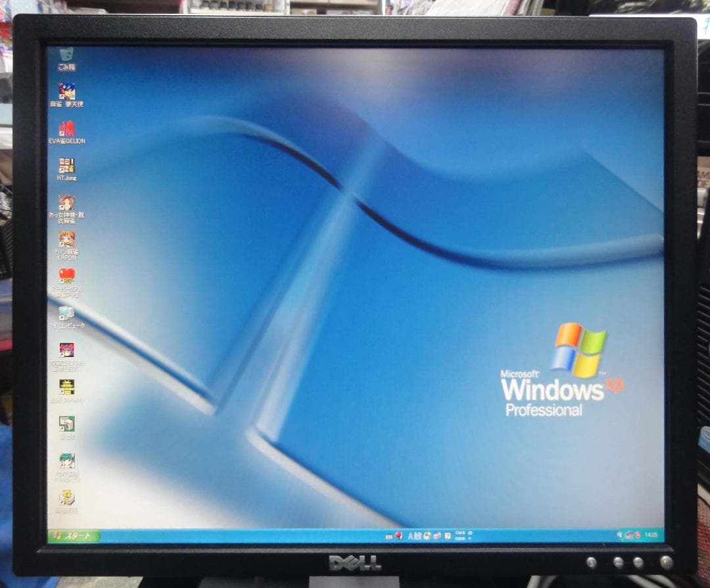Switch the A般 IME input mode
The height and width of the screenshot is (588, 710).
coord(414,535)
